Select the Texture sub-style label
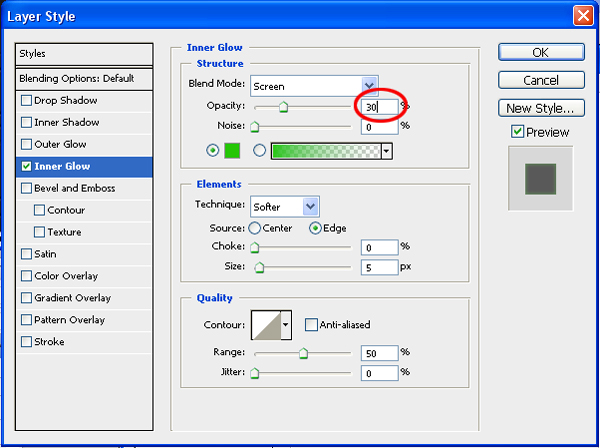Image resolution: width=600 pixels, height=448 pixels. tap(64, 232)
